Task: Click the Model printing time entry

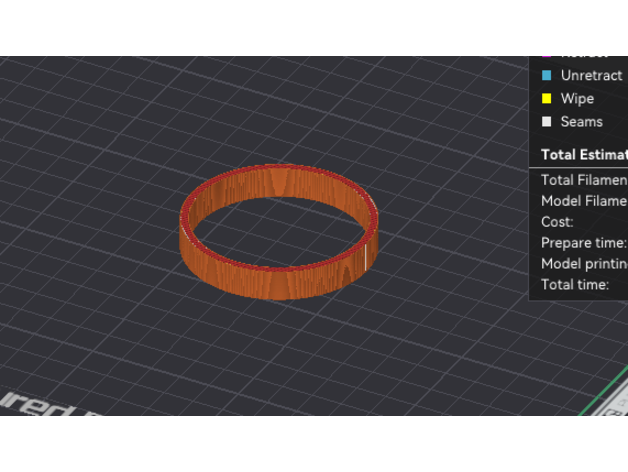Action: point(583,264)
